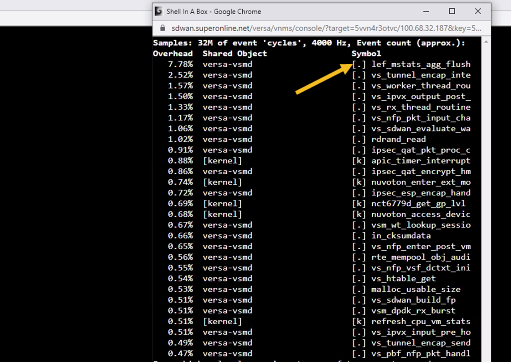Click the 1.17% overhead value
The image size is (511, 362).
[180, 118]
